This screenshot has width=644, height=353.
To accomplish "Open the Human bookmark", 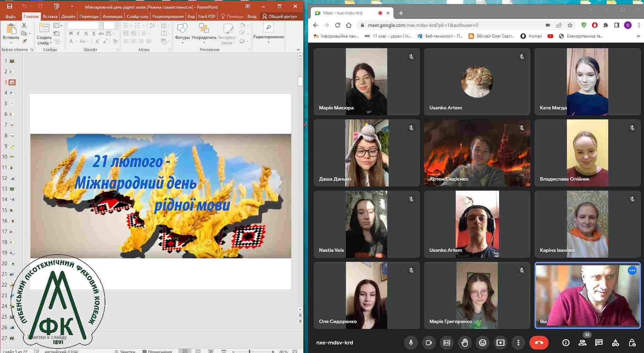I will (x=531, y=36).
